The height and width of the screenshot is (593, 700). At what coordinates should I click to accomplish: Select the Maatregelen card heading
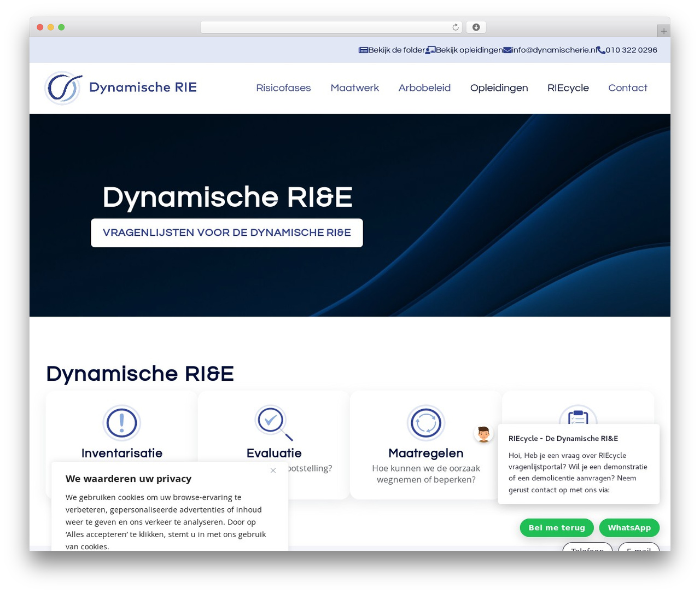coord(426,453)
